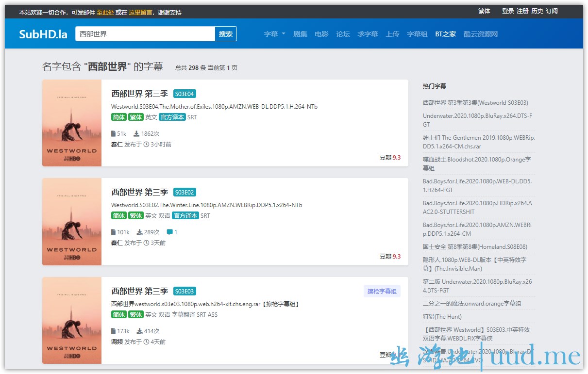588x374 pixels.
Task: Click the file size icon for S03E03
Action: coord(113,331)
